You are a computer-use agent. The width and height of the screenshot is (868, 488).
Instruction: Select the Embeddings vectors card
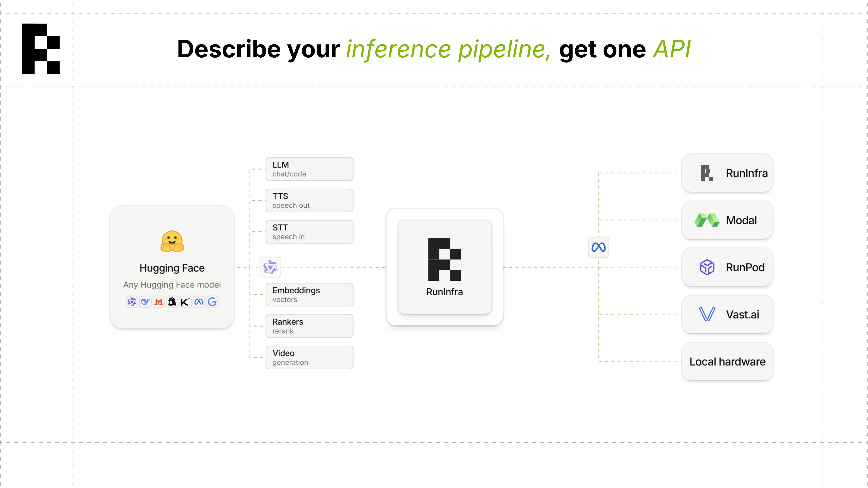coord(309,295)
